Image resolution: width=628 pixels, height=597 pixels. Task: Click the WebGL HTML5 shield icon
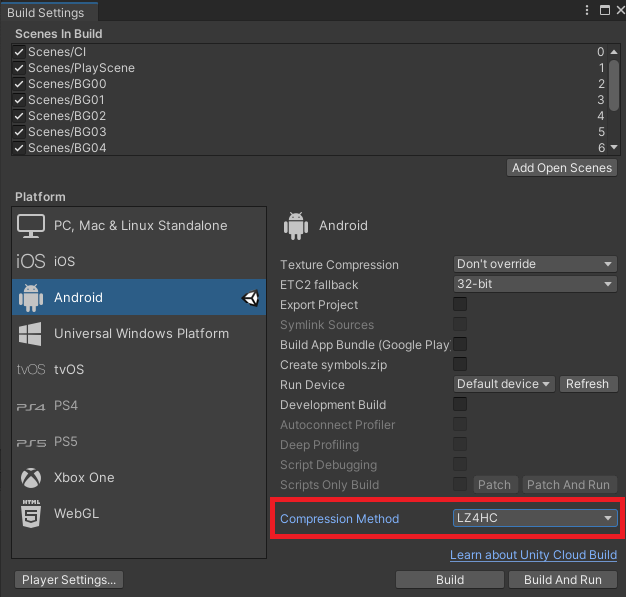31,513
